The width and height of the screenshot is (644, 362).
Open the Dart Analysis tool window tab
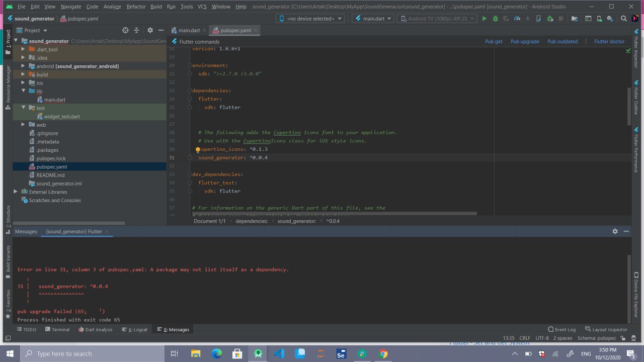pos(95,329)
